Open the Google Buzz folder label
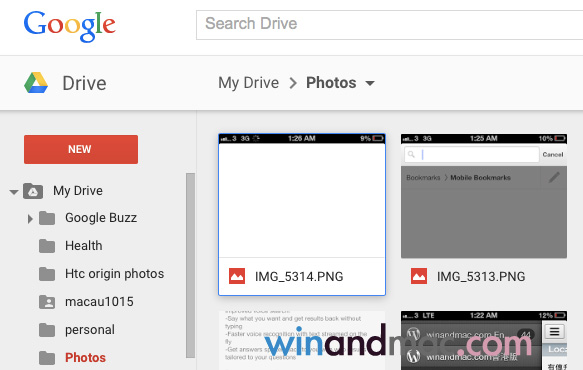This screenshot has width=583, height=370. point(101,218)
